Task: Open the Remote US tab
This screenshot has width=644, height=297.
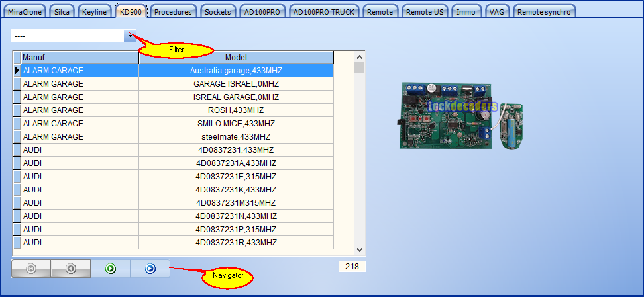Action: [x=425, y=12]
